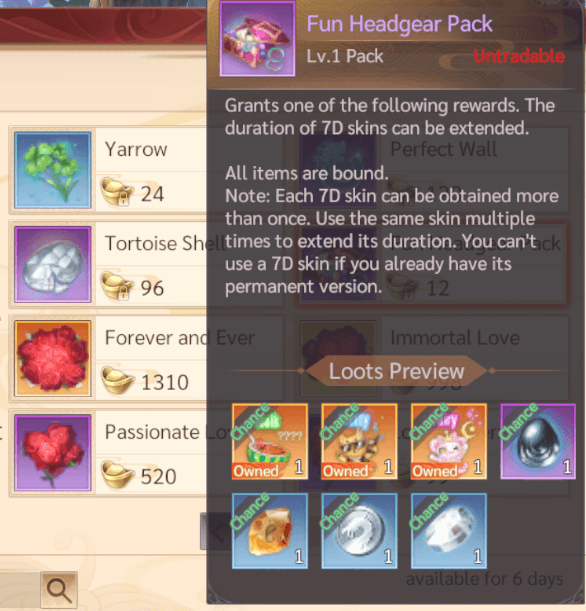Image resolution: width=586 pixels, height=611 pixels.
Task: Click the Loots Preview banner
Action: coord(397,371)
